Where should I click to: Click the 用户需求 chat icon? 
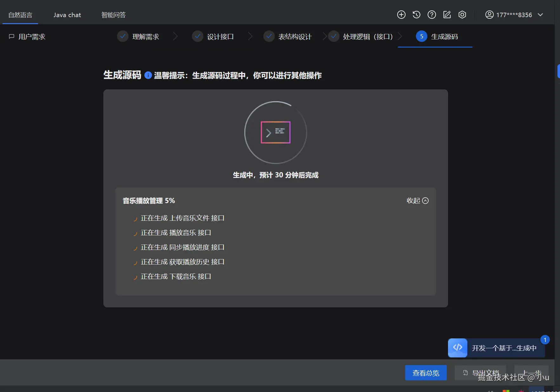[x=11, y=37]
